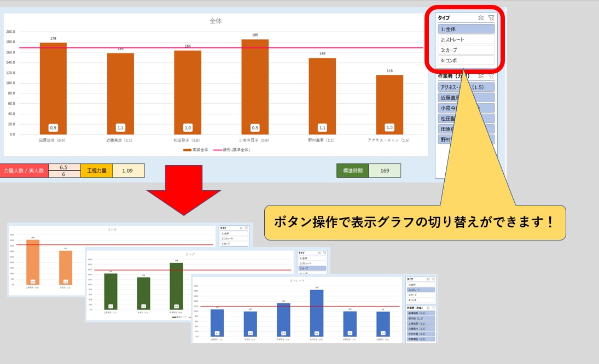Screen dimensions: 599x364
Task: Click the 近藤真彦 bar in the main chart
Action: 120,93
